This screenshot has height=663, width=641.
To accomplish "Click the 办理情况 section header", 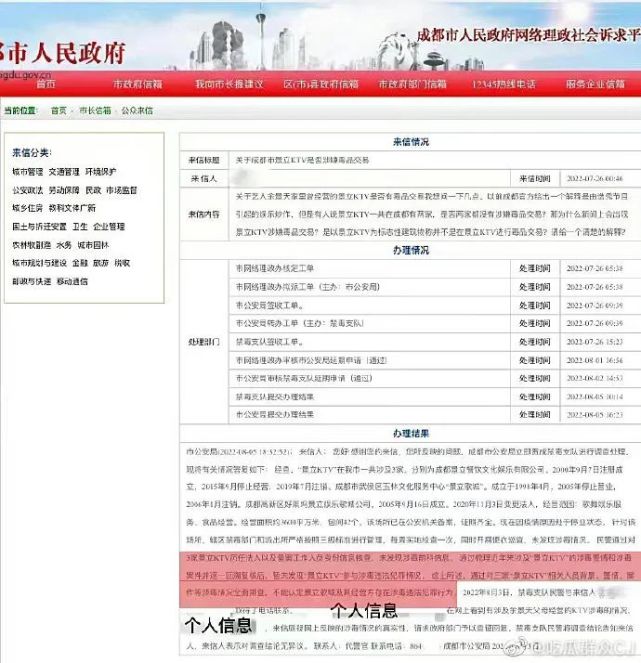I will tap(411, 250).
